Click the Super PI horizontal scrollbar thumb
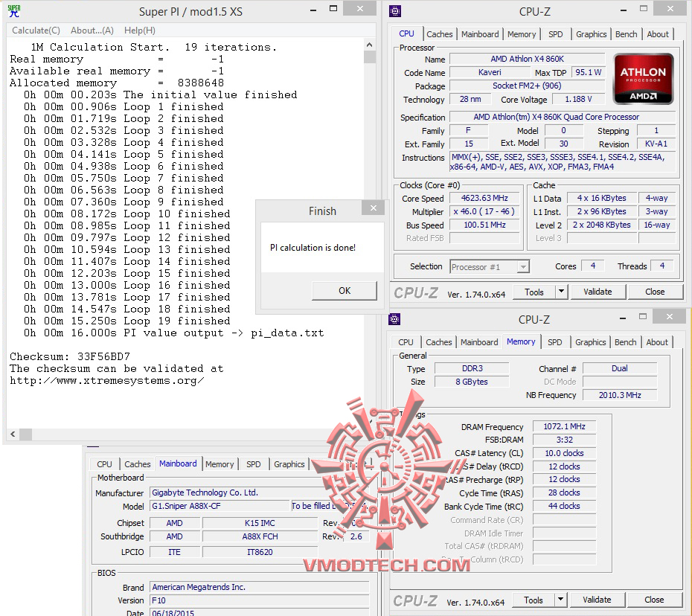 [25, 434]
